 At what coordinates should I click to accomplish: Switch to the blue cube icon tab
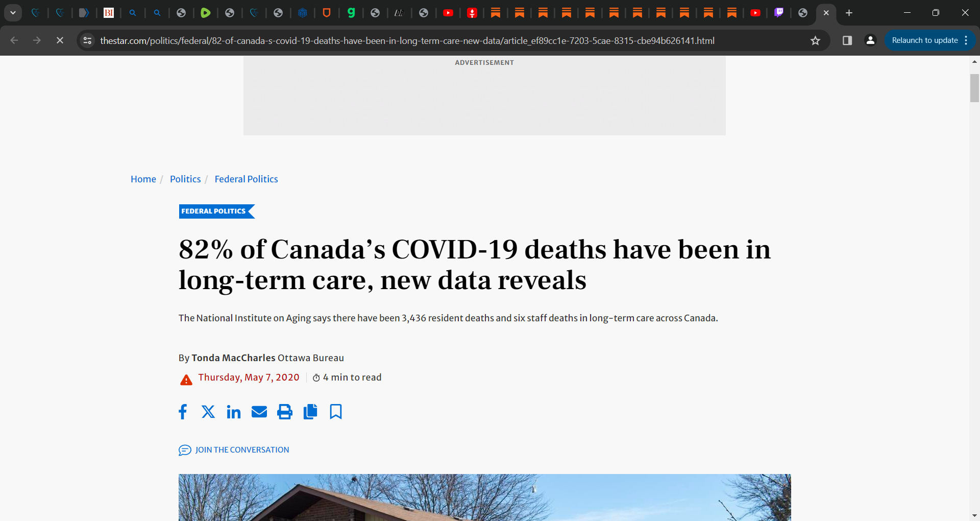pos(303,13)
